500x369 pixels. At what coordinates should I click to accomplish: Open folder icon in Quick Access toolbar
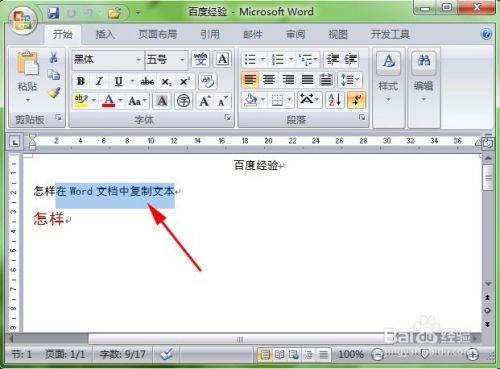[114, 13]
